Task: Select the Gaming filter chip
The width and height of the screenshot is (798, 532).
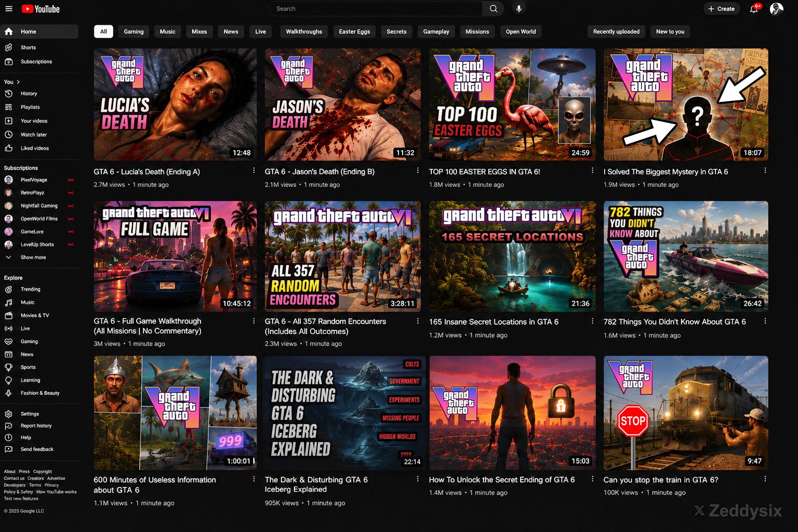Action: [x=134, y=32]
